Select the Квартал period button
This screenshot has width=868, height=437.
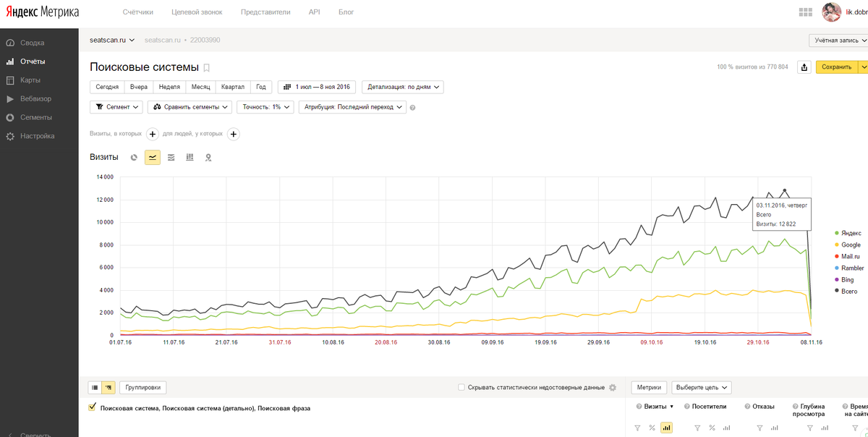click(233, 87)
